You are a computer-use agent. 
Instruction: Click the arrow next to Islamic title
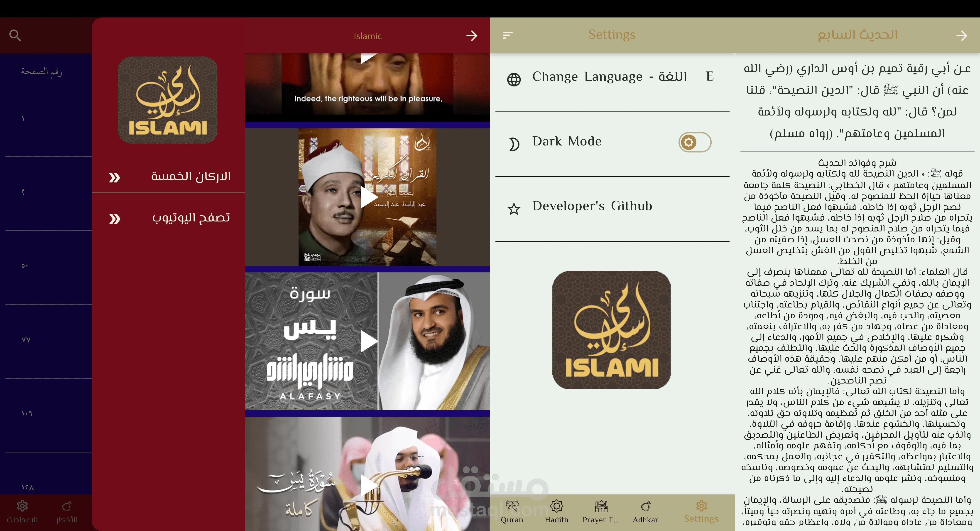coord(472,36)
